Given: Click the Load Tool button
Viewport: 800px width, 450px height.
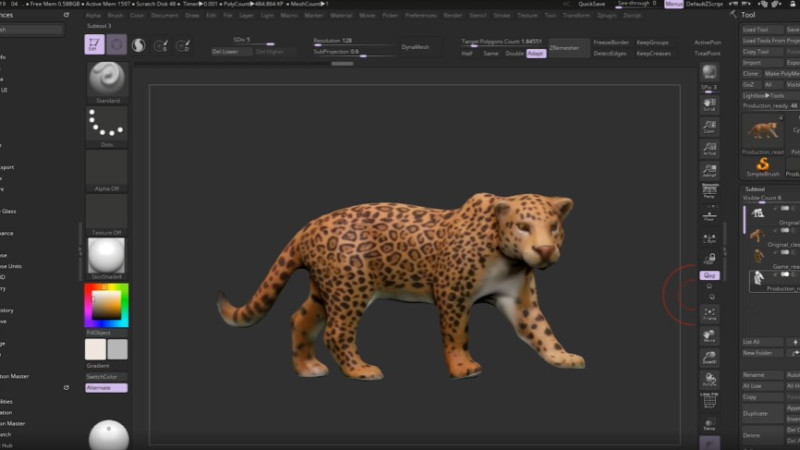Looking at the screenshot, I should point(762,30).
